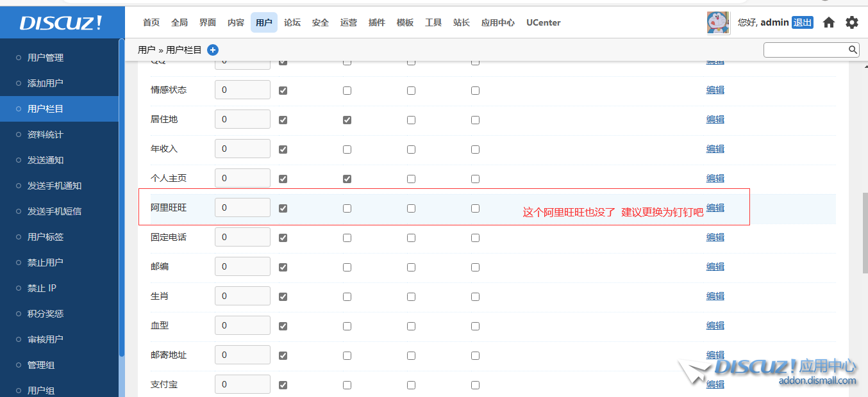
Task: Open 禁止 IP in the sidebar
Action: pyautogui.click(x=42, y=288)
